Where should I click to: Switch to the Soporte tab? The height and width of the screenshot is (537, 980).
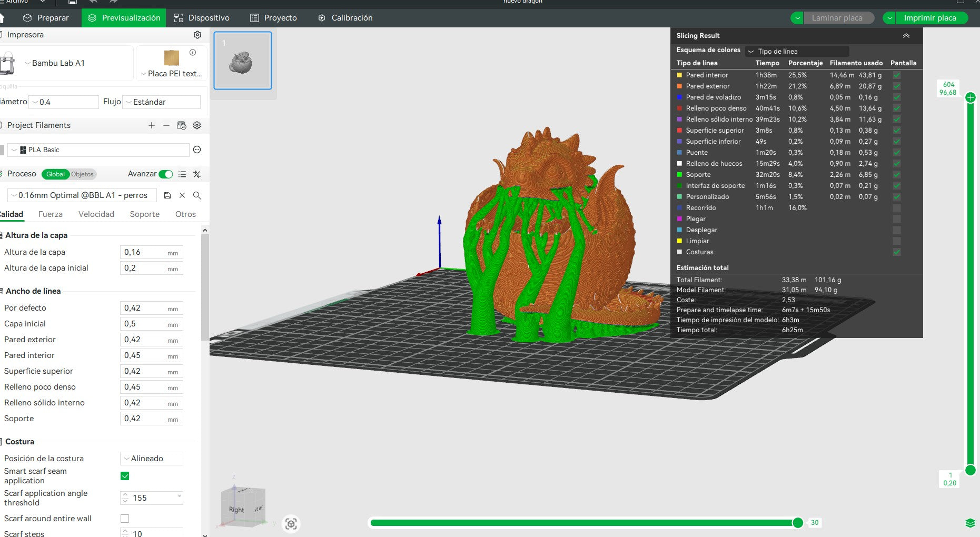[x=145, y=214]
